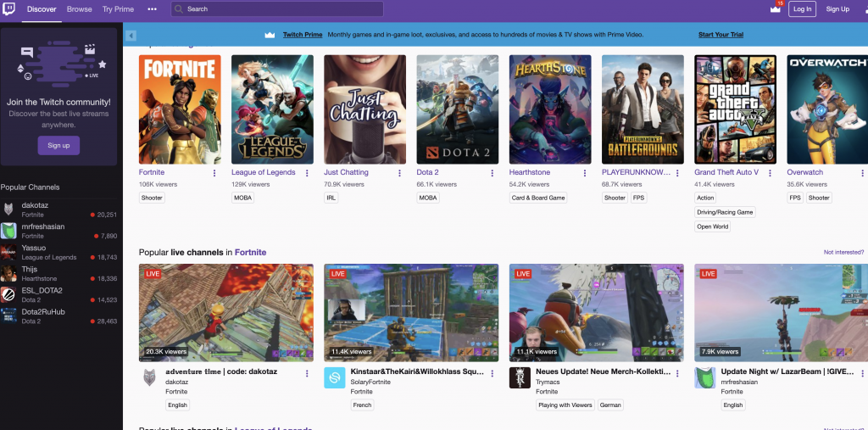
Task: Click into the Search field
Action: [277, 8]
